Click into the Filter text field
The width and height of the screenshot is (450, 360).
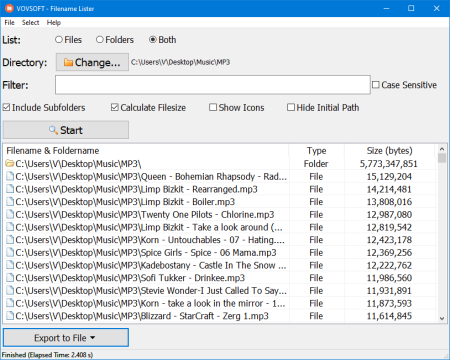tap(213, 85)
